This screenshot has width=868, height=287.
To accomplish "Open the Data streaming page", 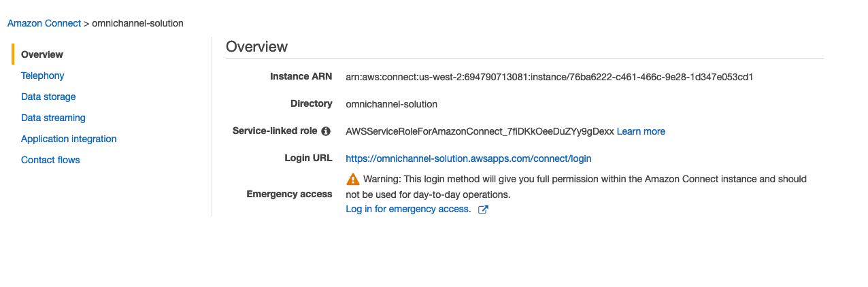I will click(53, 118).
